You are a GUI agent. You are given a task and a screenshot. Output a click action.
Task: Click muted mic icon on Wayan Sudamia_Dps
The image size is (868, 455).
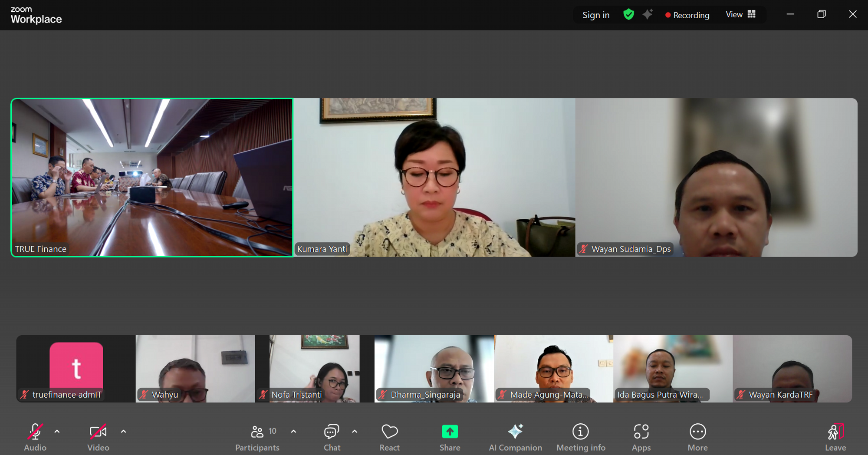584,249
